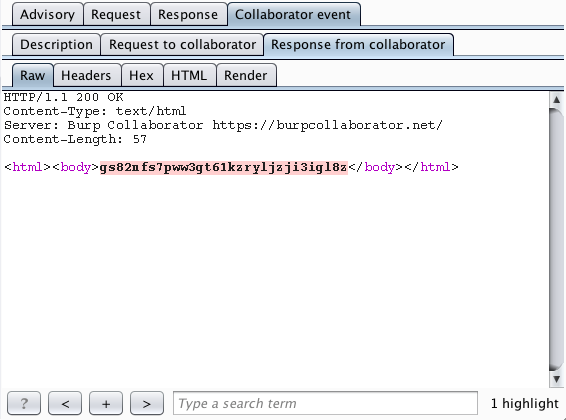Select the Collaborator event tab

point(293,14)
